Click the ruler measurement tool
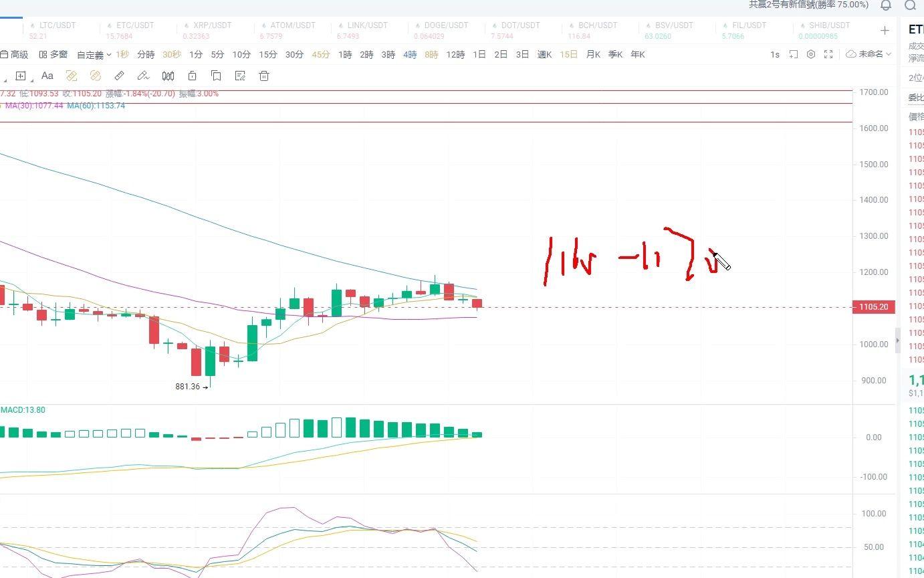 pos(119,76)
